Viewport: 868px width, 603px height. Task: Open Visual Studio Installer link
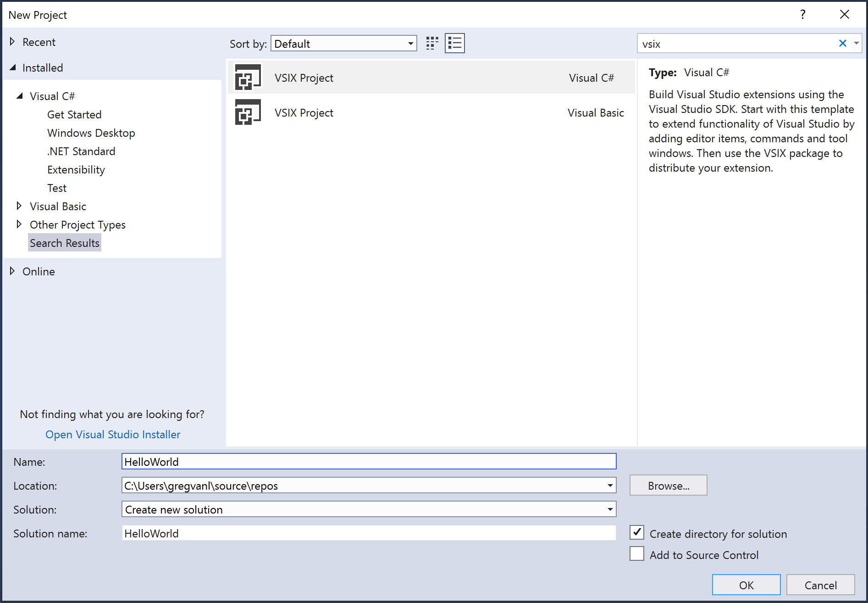pos(113,434)
